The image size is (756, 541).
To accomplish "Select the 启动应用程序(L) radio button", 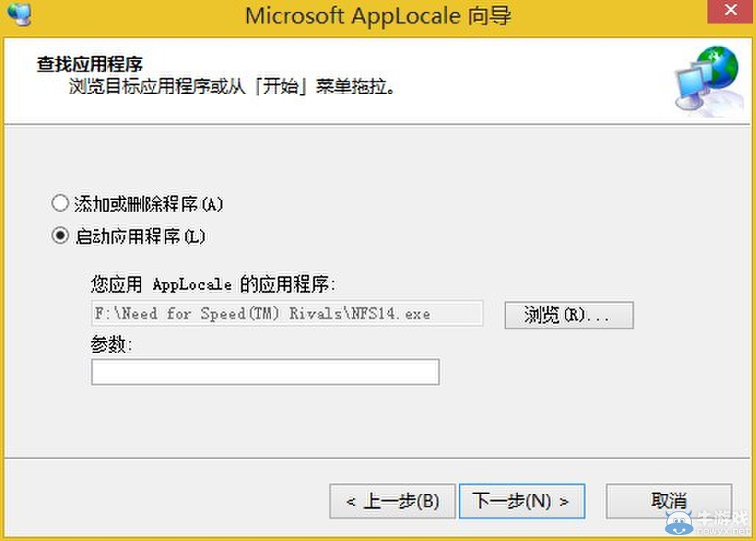I will (x=60, y=237).
